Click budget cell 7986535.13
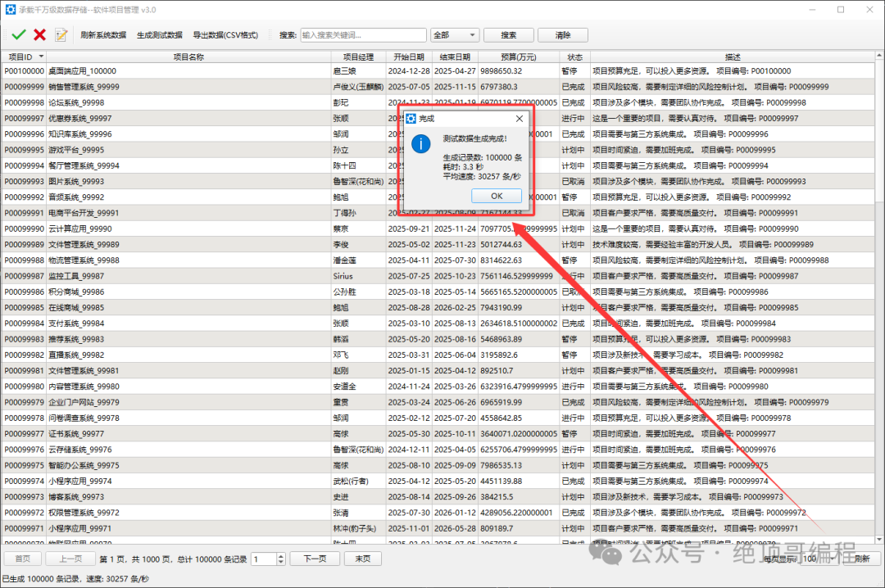Viewport: 885px width, 588px height. point(519,466)
